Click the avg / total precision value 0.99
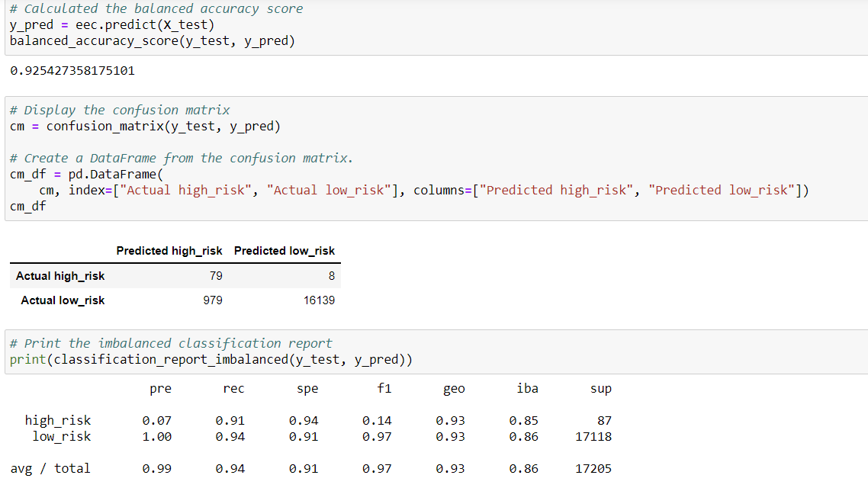Screen dimensions: 868x504 [x=156, y=469]
